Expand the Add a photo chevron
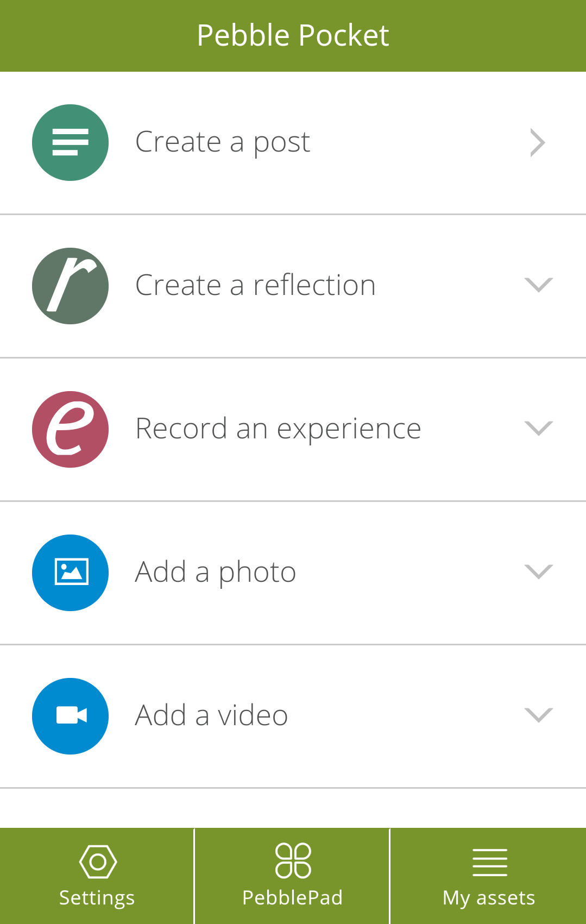This screenshot has width=586, height=924. point(538,572)
